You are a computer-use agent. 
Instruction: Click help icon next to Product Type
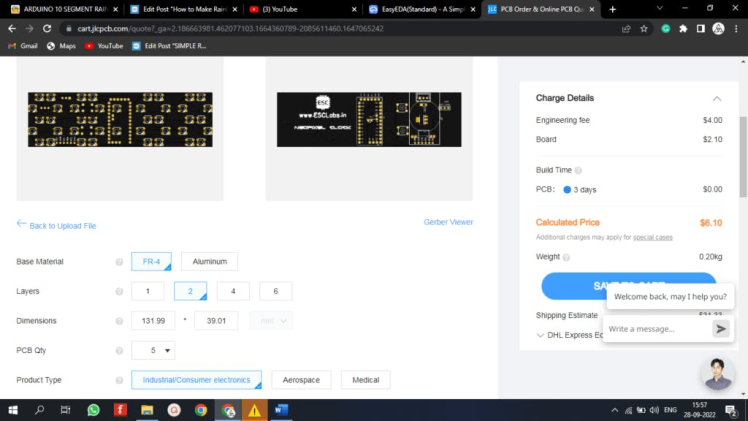click(119, 380)
